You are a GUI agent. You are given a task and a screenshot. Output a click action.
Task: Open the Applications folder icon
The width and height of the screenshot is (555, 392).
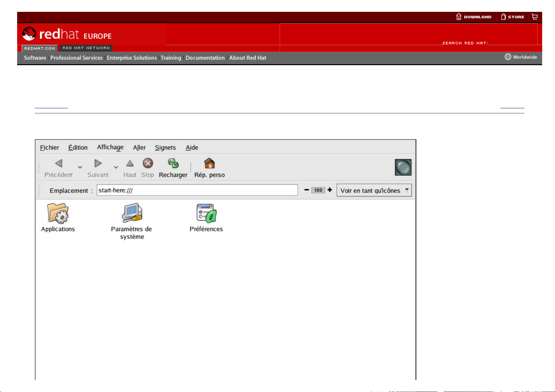pyautogui.click(x=58, y=213)
